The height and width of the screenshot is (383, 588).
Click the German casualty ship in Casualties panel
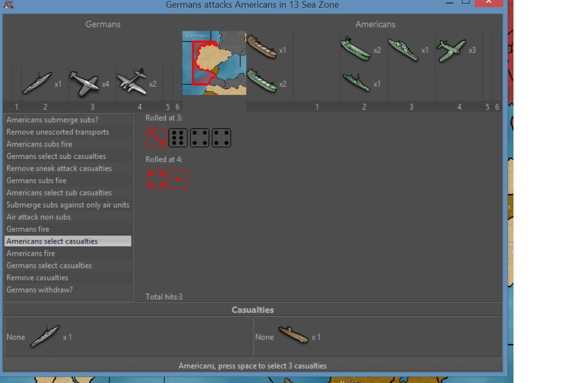point(45,337)
